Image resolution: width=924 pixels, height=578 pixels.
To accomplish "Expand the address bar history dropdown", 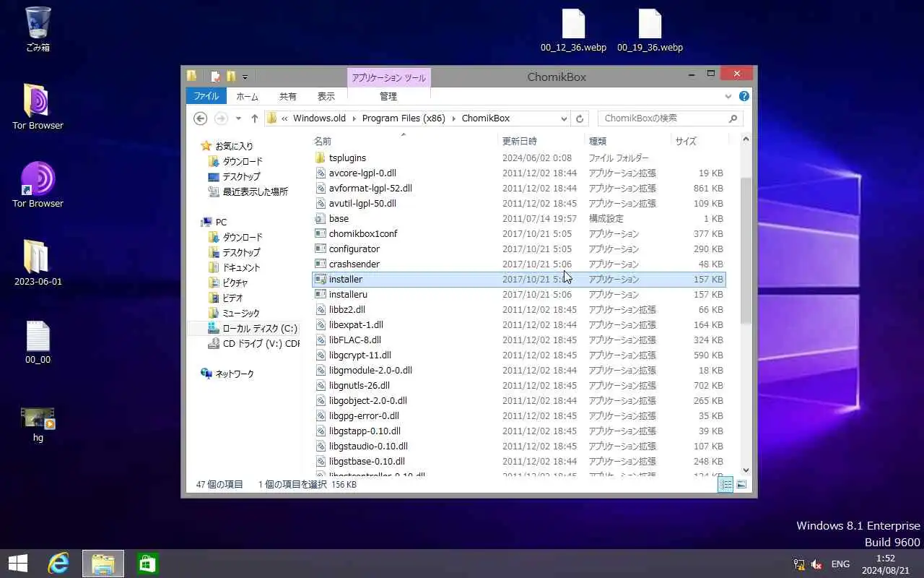I will click(x=564, y=118).
